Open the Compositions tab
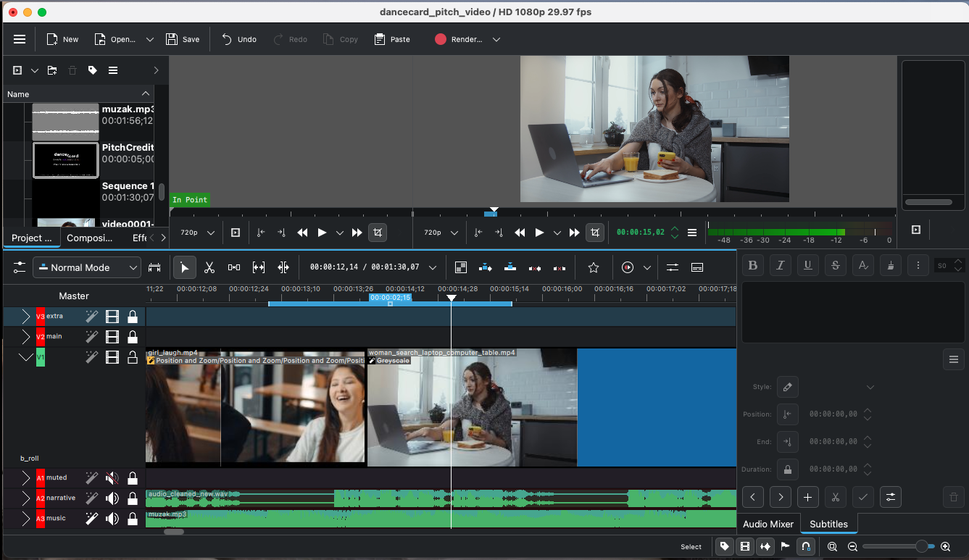This screenshot has height=560, width=969. (x=90, y=238)
